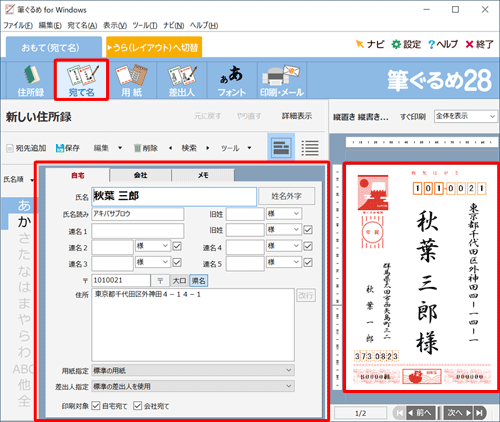This screenshot has width=500, height=422.
Task: Click the postcard preview thumbnail
Action: (x=421, y=277)
